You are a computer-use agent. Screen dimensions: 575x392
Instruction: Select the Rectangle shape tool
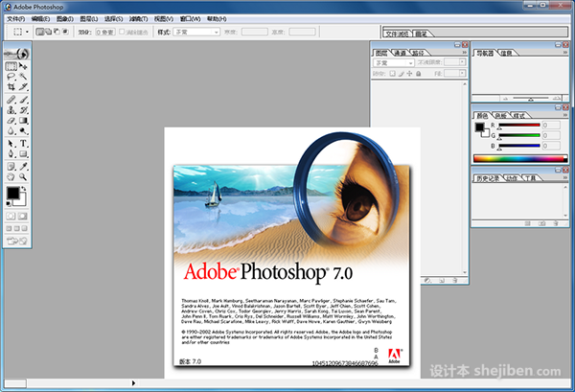[x=23, y=153]
